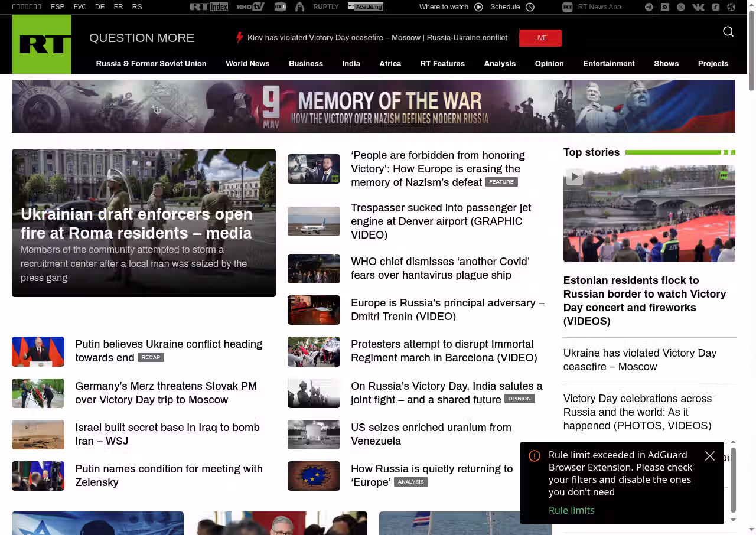Click the Schedule clock icon
The height and width of the screenshot is (535, 756).
530,7
